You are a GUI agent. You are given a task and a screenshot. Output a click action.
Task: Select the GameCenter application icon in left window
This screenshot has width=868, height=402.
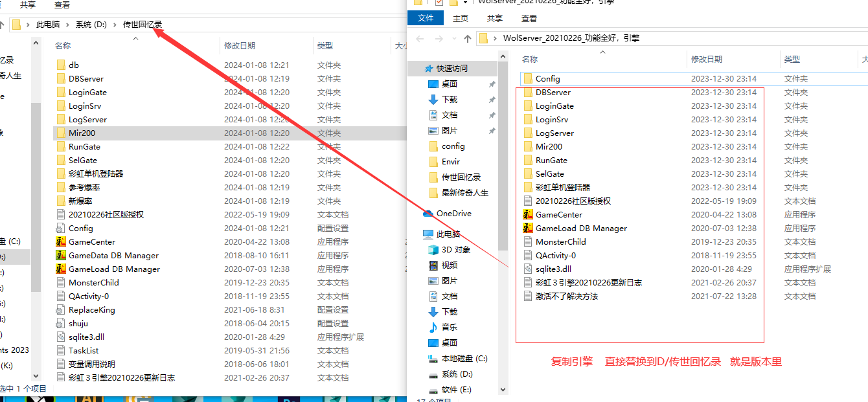pyautogui.click(x=61, y=241)
